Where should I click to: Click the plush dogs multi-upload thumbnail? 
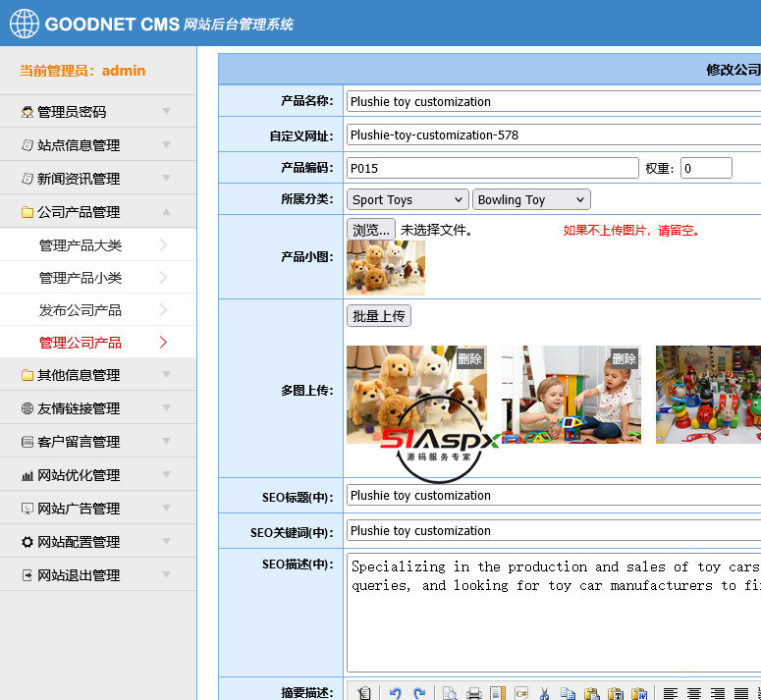[416, 395]
